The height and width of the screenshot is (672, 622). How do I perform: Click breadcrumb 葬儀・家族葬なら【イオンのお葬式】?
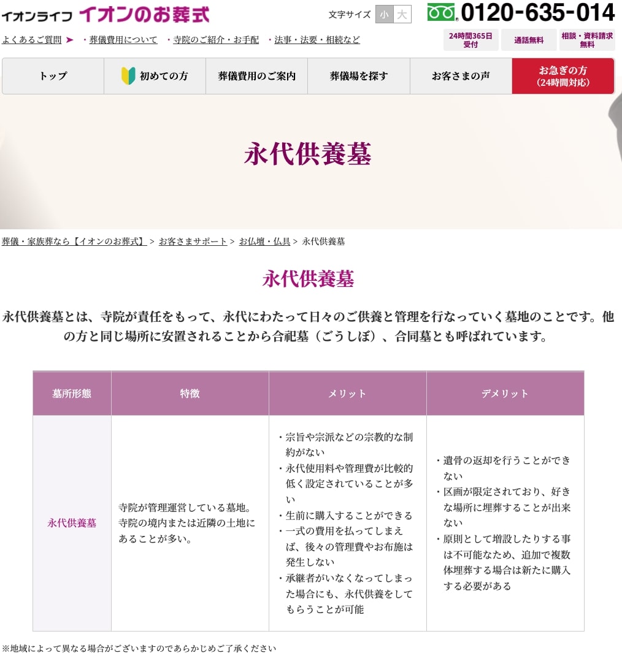(74, 242)
